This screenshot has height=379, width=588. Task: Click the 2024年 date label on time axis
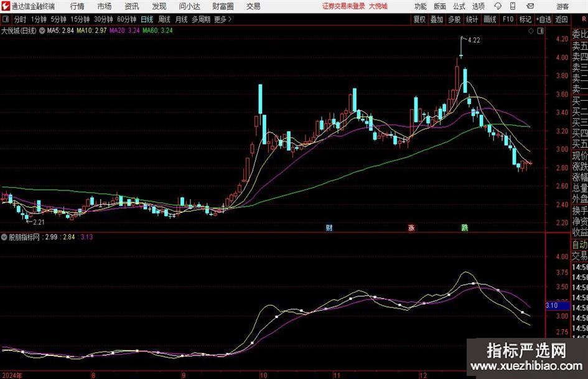click(x=12, y=375)
